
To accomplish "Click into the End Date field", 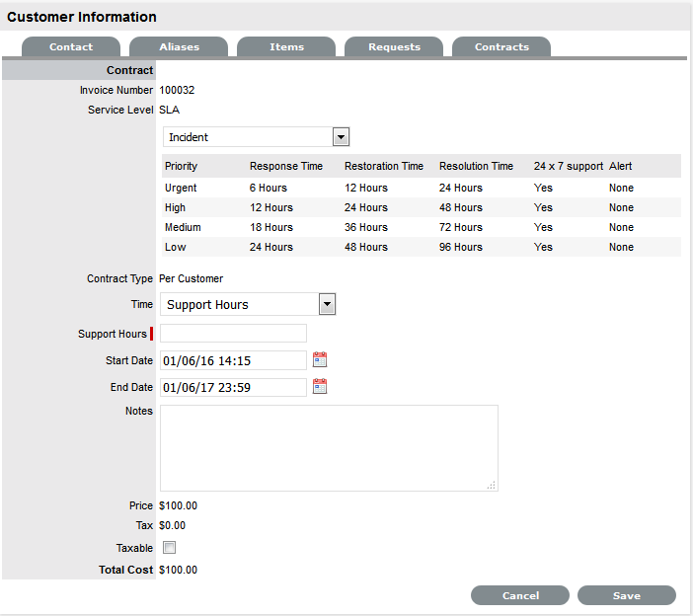I will click(233, 388).
